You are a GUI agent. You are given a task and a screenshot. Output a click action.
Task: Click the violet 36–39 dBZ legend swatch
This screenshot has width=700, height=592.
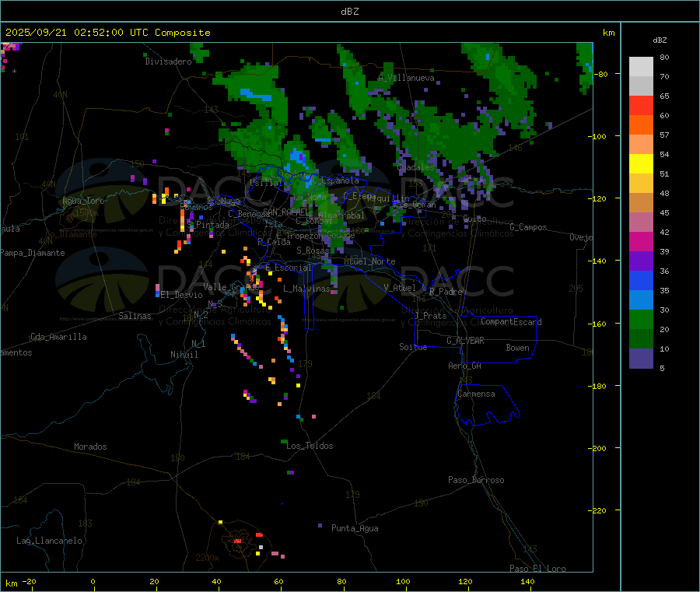click(641, 261)
